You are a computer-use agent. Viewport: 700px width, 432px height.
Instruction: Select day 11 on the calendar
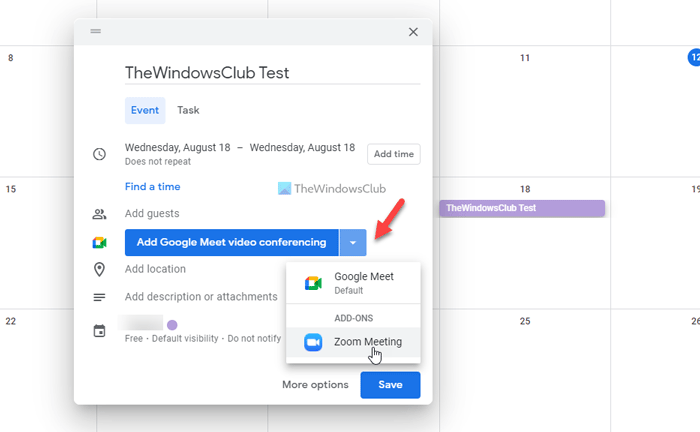525,58
